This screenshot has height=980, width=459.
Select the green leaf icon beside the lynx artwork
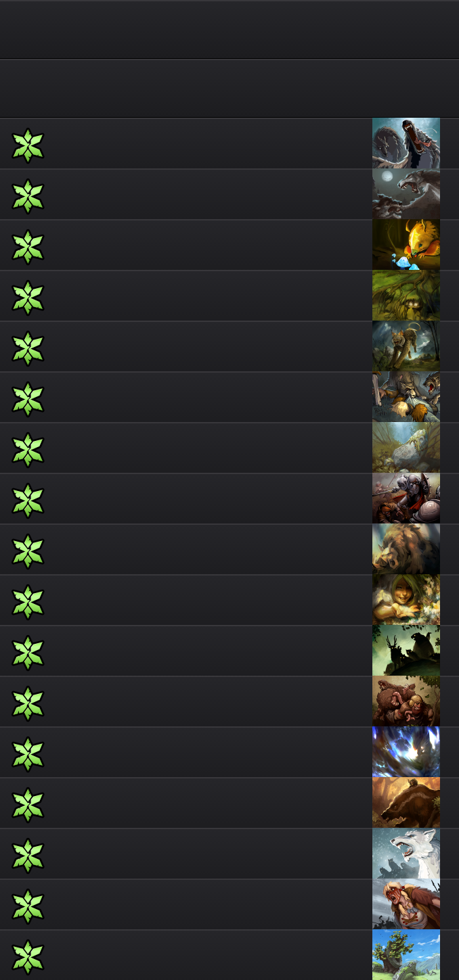tap(28, 348)
